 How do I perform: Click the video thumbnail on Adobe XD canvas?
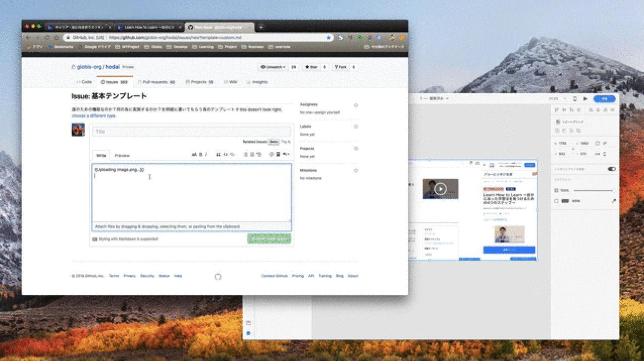(x=441, y=189)
